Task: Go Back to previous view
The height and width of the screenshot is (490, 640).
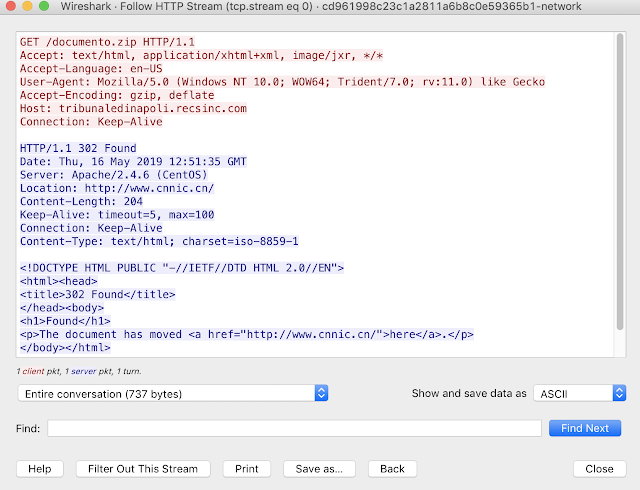Action: 392,469
